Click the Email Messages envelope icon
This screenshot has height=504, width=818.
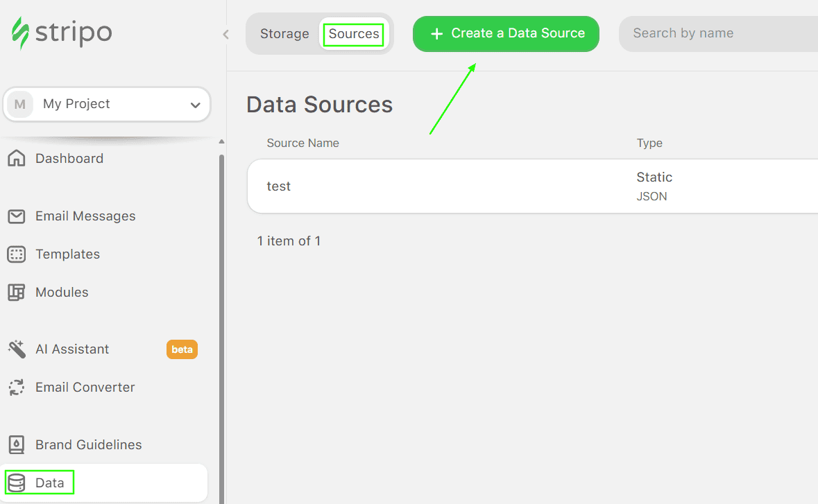16,216
